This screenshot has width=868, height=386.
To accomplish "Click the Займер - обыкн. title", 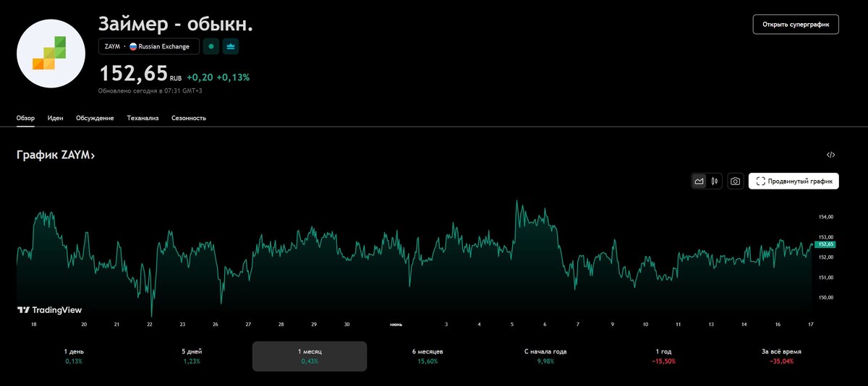I will 176,23.
